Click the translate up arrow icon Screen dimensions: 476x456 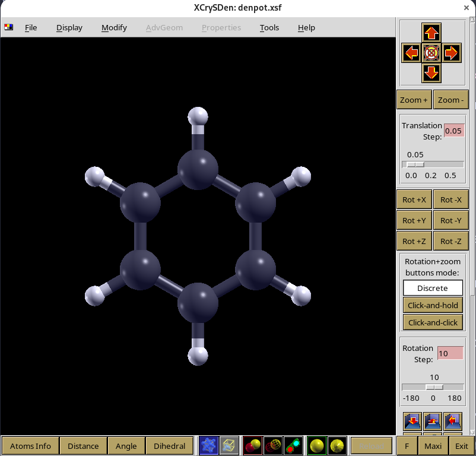click(431, 33)
